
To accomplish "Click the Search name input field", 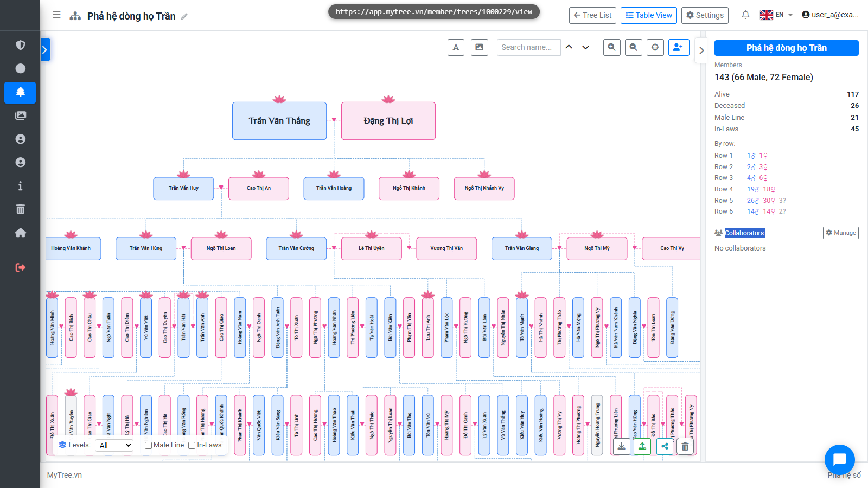I will pyautogui.click(x=528, y=47).
